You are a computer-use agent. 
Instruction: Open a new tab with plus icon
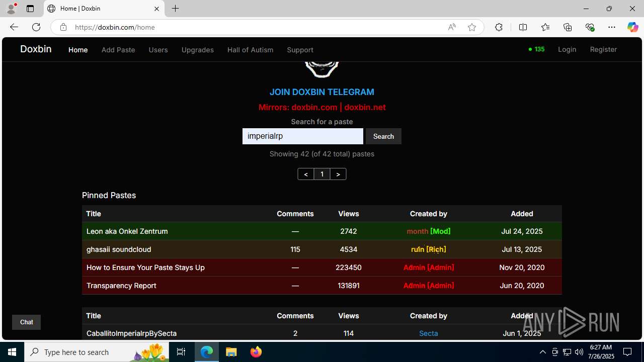[x=175, y=9]
